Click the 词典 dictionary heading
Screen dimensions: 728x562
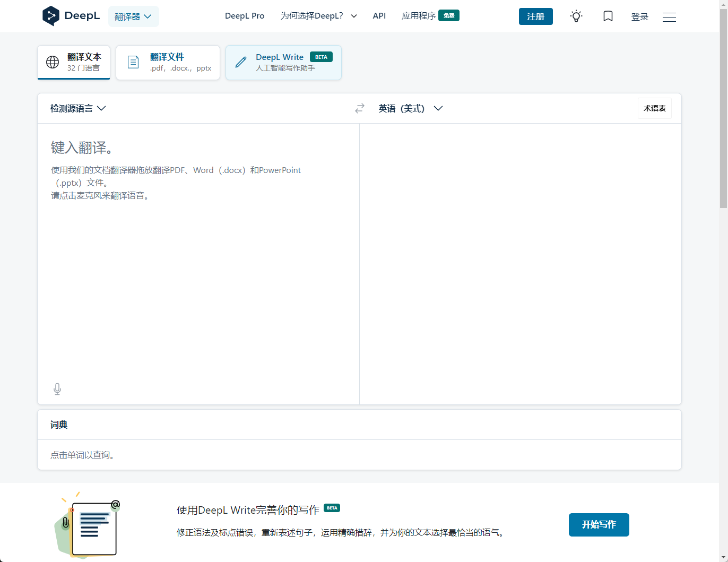59,425
